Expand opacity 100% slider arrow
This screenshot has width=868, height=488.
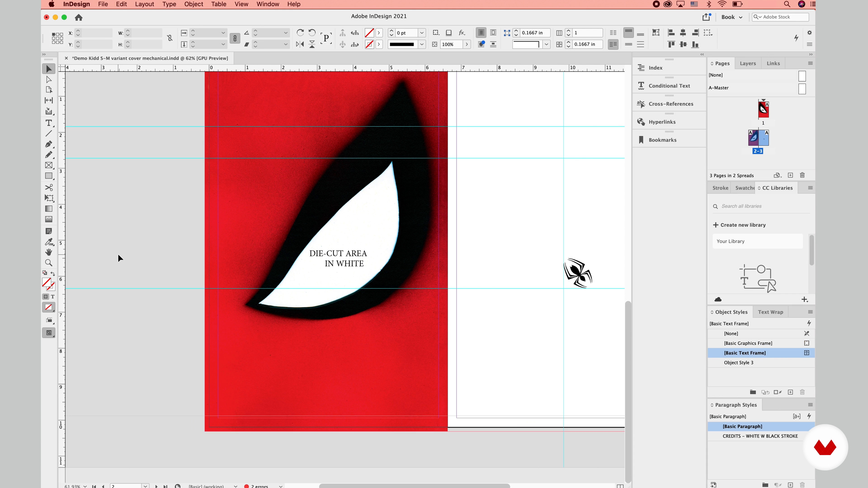467,44
